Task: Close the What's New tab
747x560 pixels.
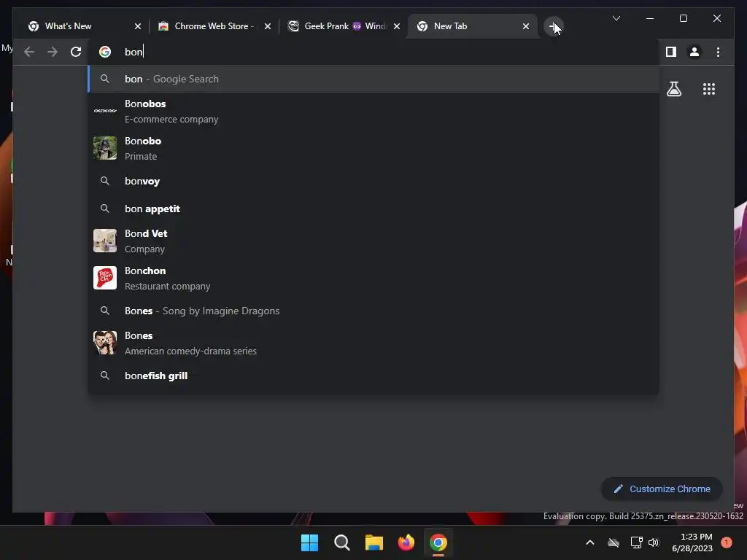Action: 138,26
